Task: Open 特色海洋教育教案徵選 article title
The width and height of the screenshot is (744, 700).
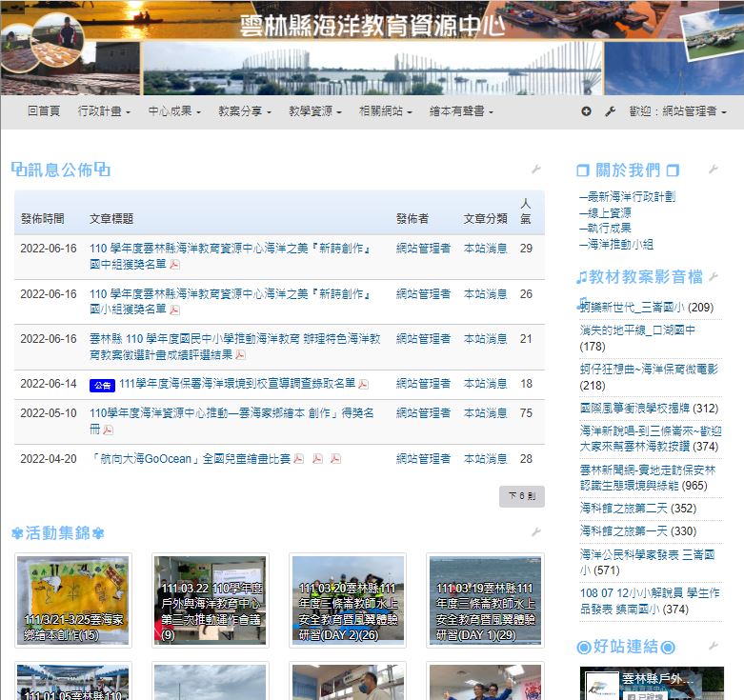Action: tap(235, 347)
